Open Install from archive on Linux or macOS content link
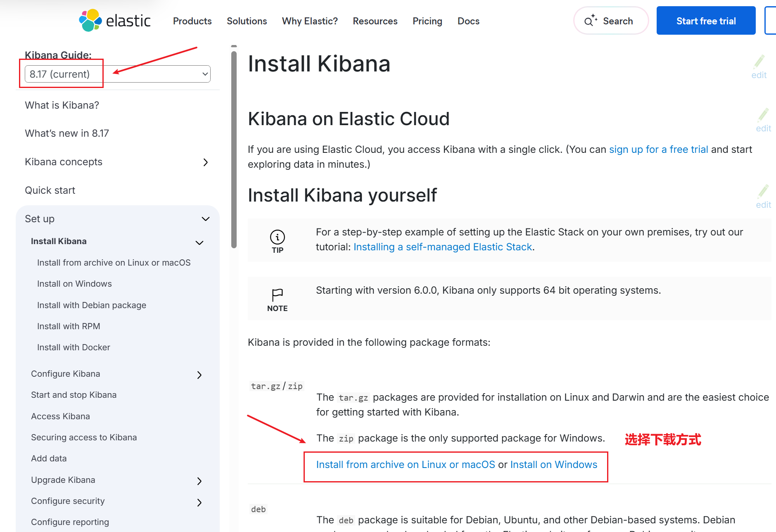This screenshot has width=776, height=532. tap(406, 465)
